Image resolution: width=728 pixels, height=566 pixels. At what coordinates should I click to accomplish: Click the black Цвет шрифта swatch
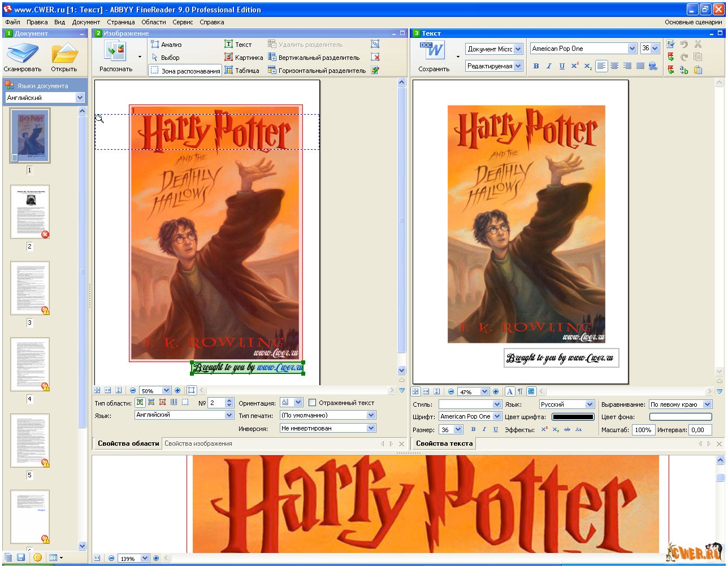point(573,417)
